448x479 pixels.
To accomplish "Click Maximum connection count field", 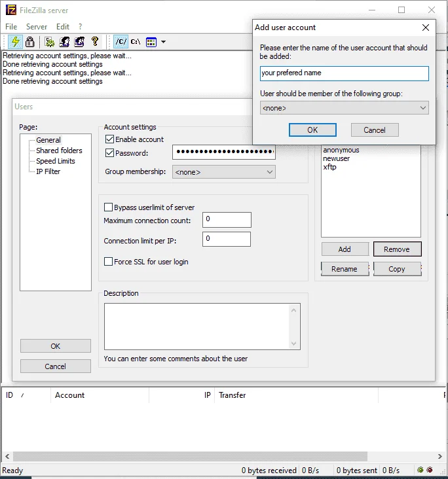I will [x=227, y=220].
